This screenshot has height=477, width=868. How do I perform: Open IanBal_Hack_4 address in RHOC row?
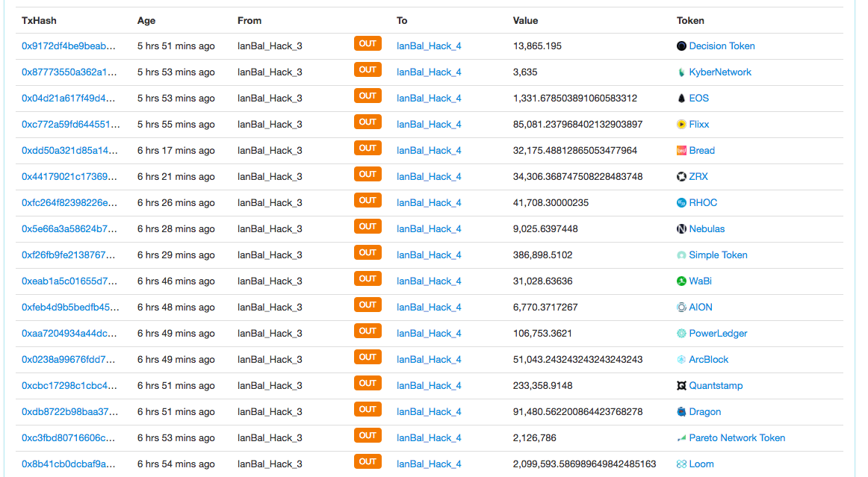(x=429, y=203)
